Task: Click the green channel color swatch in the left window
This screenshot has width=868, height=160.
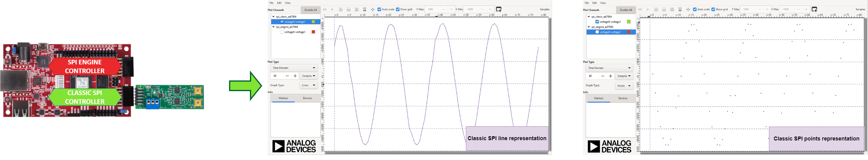Action: click(313, 22)
